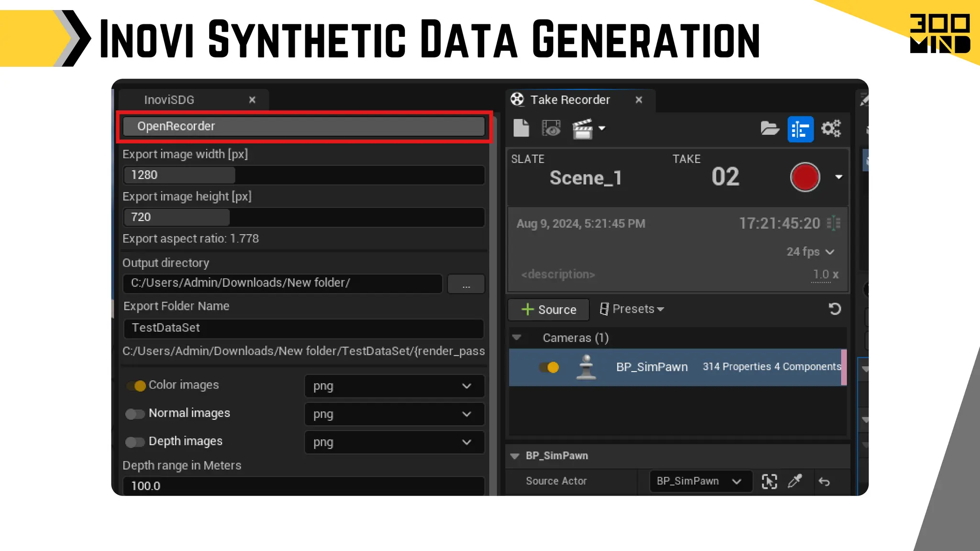Click the Aug 9, 2024 timestamp
This screenshot has width=980, height=551.
581,224
